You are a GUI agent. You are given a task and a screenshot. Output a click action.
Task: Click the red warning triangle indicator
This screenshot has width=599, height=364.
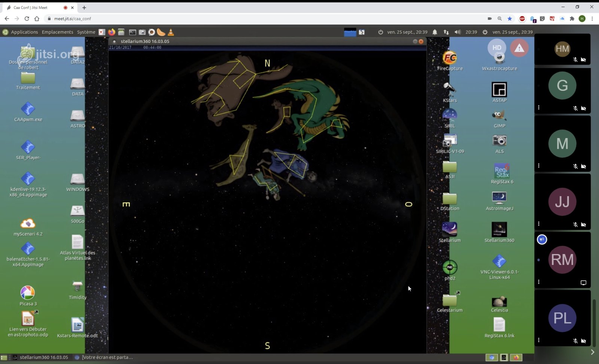(x=519, y=48)
